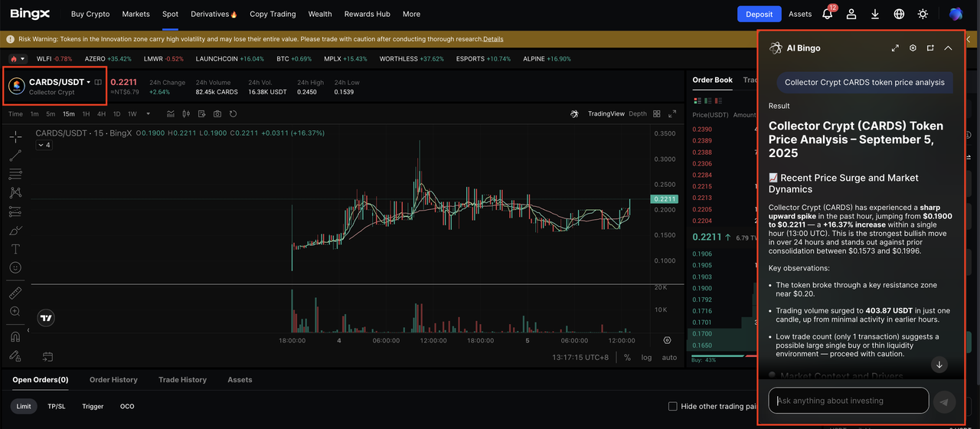Open the hot fire ticker dropdown
The image size is (980, 429).
point(18,58)
